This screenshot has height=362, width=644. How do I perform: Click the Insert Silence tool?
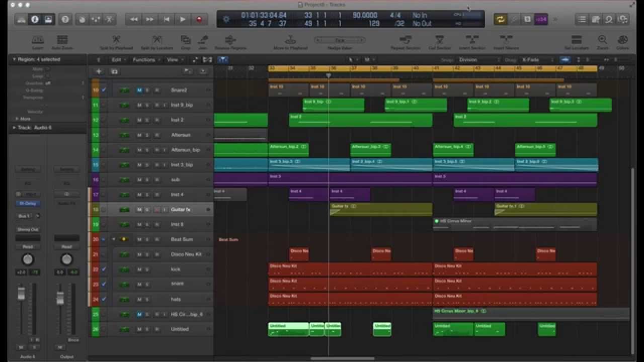pyautogui.click(x=506, y=42)
